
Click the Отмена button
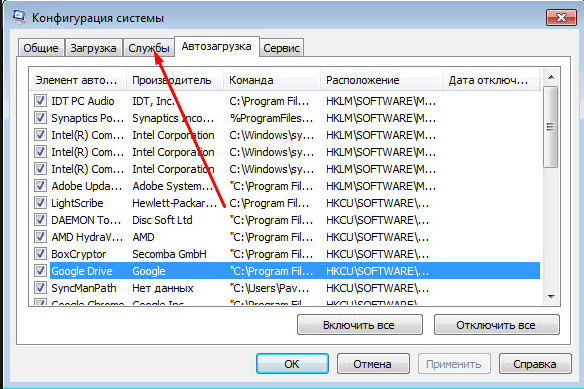pos(373,364)
